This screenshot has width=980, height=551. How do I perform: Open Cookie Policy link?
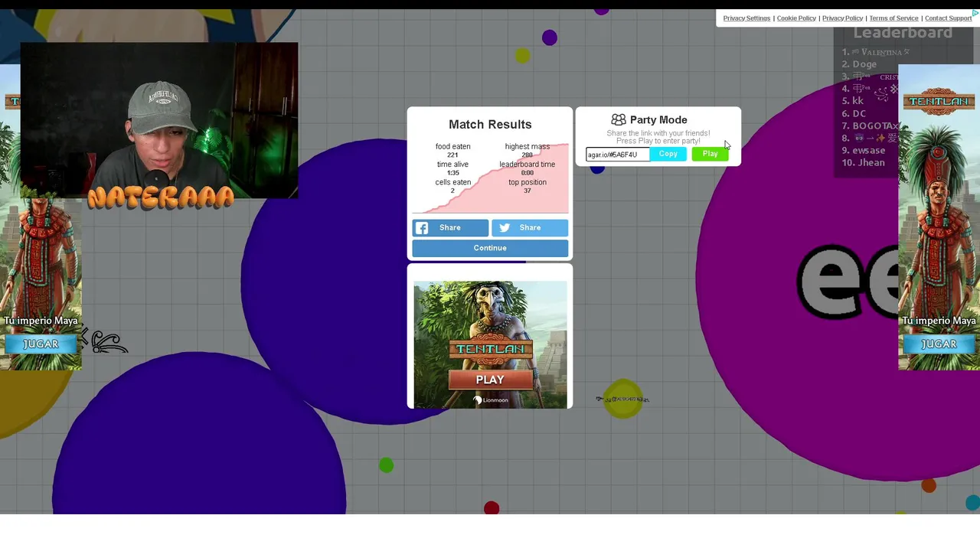coord(796,18)
